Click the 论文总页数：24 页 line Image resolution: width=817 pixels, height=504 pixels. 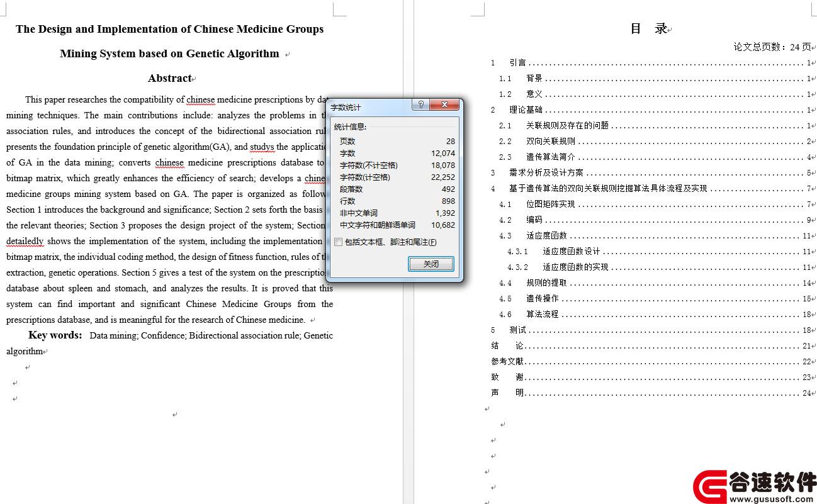pyautogui.click(x=772, y=47)
